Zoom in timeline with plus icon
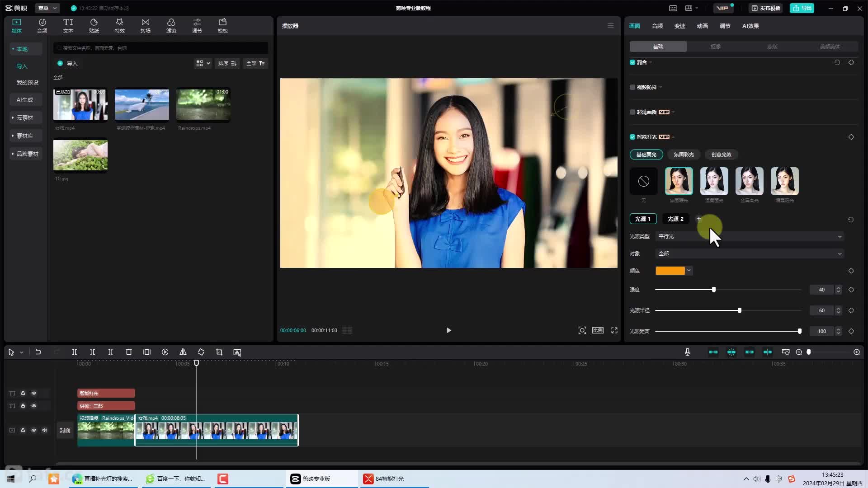This screenshot has width=868, height=488. (x=857, y=352)
